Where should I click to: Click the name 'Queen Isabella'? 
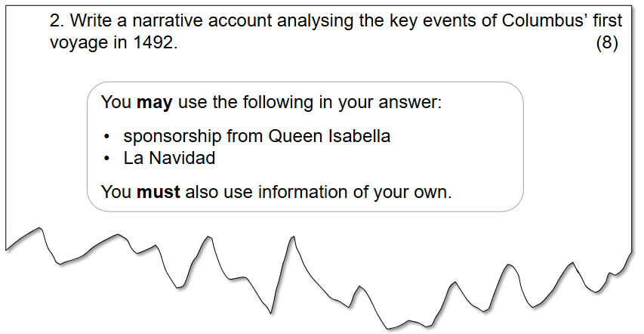(329, 136)
